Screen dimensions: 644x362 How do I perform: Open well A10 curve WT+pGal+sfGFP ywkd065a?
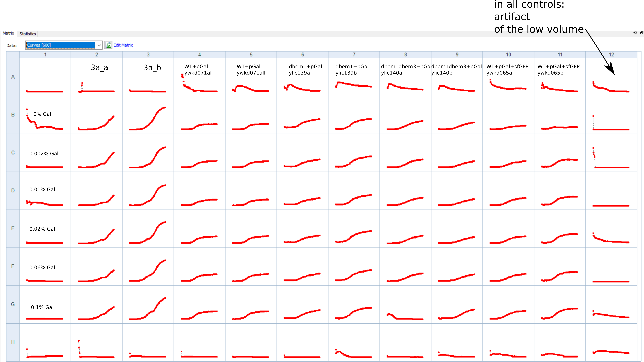click(508, 77)
